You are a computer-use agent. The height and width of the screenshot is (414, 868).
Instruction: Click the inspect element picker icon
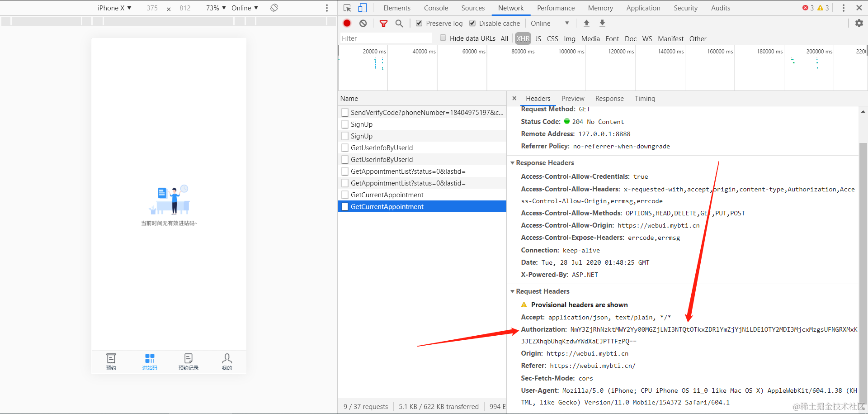coord(347,8)
